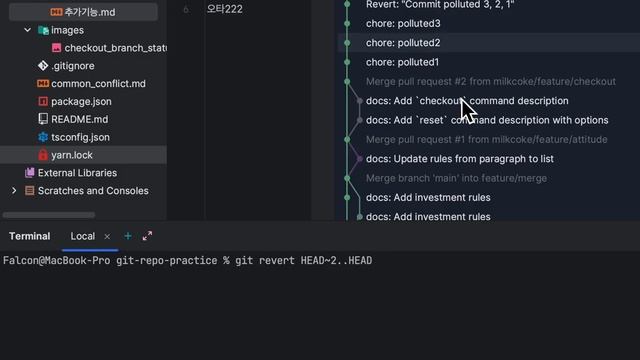Select the chore: polluted3 commit
640x360 pixels.
[403, 24]
